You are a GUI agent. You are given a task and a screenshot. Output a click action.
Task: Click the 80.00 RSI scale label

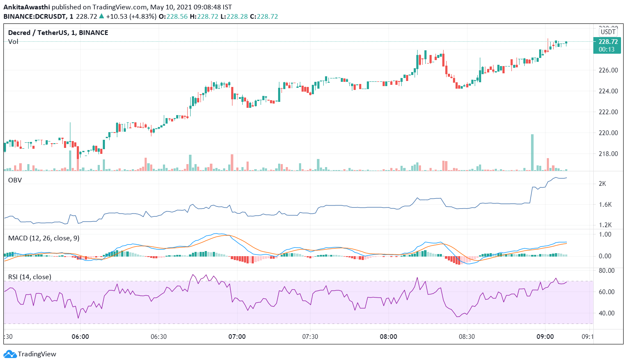coord(607,271)
